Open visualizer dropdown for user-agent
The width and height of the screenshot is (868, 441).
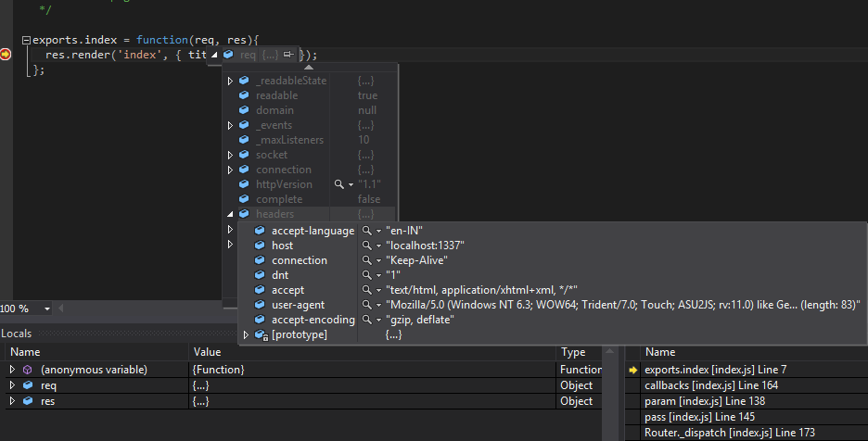pyautogui.click(x=379, y=306)
